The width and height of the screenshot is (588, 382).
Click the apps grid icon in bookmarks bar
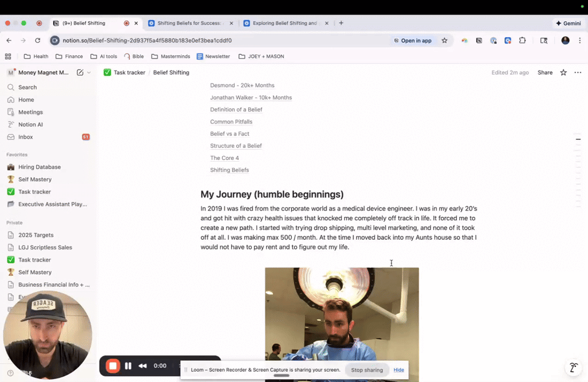(x=8, y=57)
